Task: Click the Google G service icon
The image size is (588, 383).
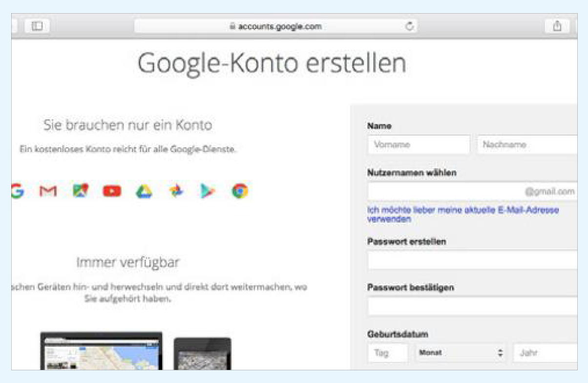Action: pyautogui.click(x=18, y=191)
